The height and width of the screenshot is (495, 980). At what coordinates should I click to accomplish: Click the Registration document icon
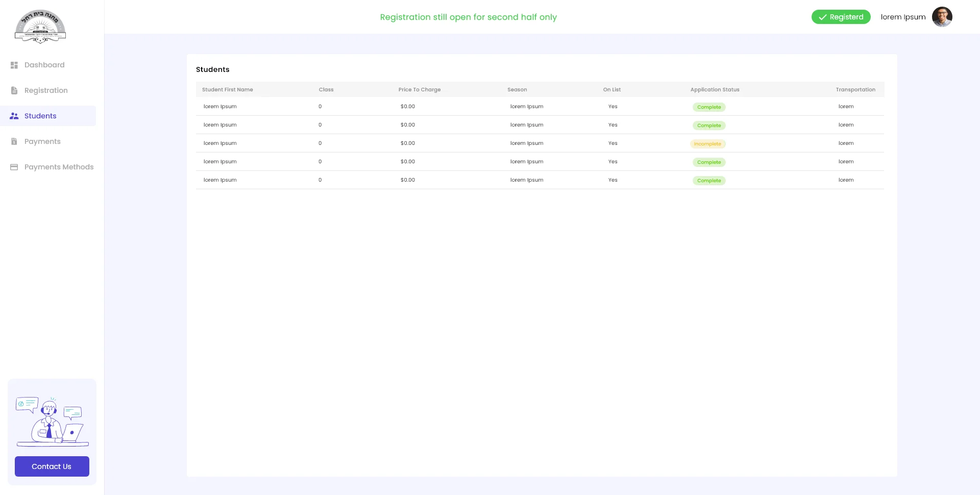pyautogui.click(x=14, y=90)
